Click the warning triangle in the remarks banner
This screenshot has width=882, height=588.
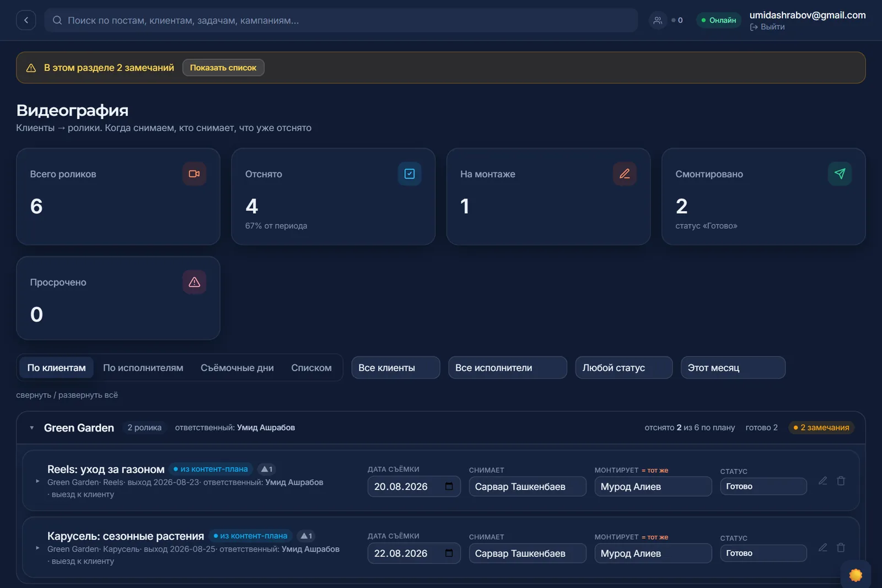point(31,68)
